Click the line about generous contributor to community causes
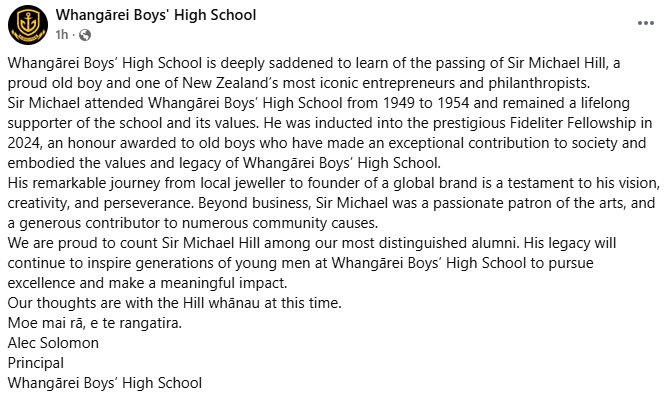Screen dimensions: 669x399 (x=193, y=223)
